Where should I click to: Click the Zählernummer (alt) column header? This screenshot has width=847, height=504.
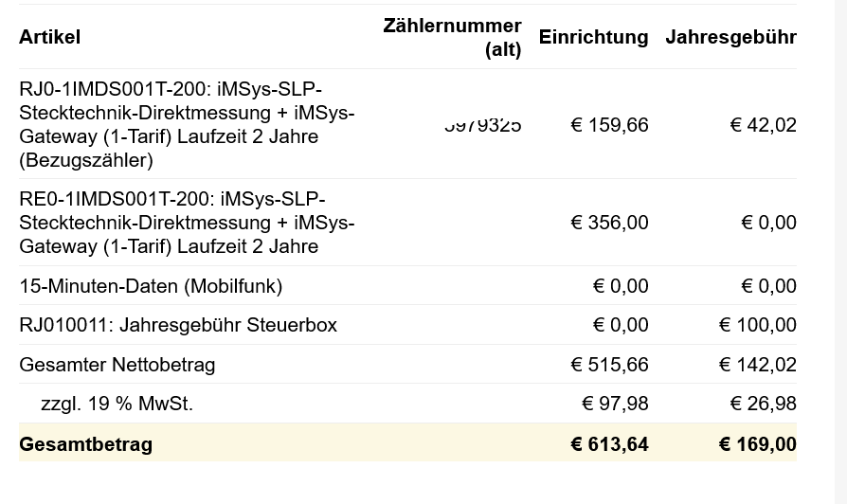tap(452, 37)
